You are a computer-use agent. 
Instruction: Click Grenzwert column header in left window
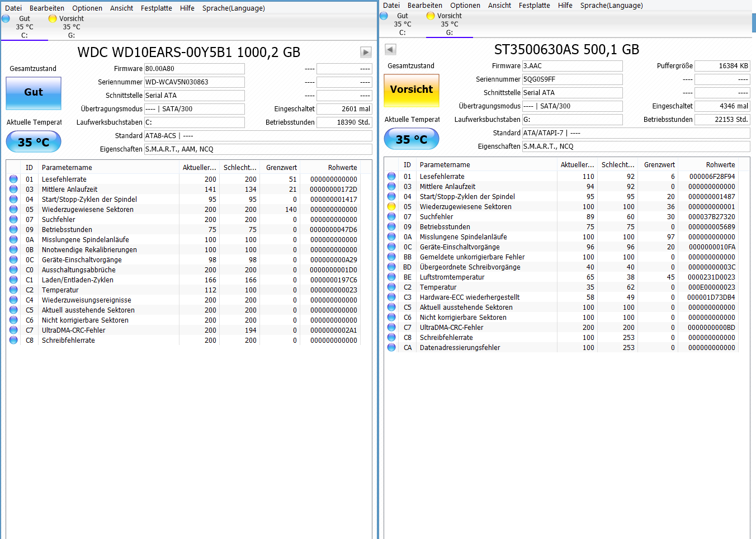point(280,167)
